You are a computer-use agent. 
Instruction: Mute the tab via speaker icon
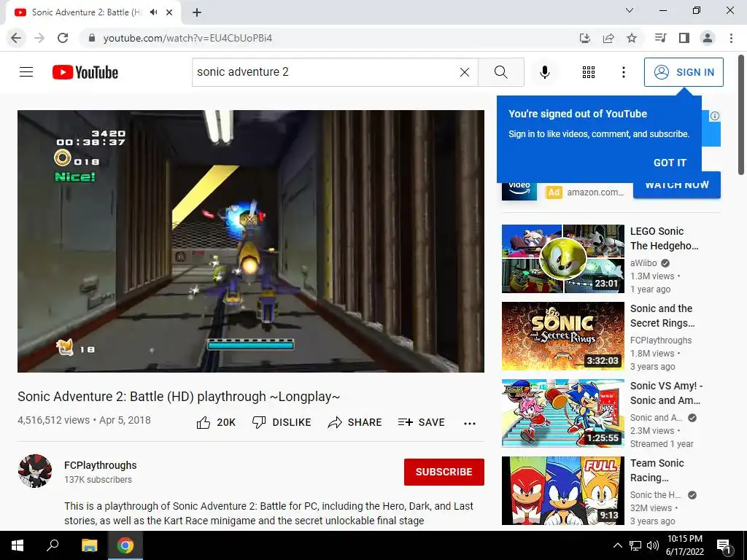coord(153,12)
